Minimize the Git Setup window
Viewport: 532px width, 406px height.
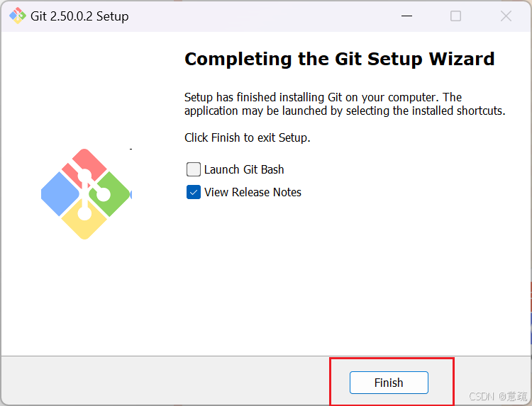(x=406, y=16)
